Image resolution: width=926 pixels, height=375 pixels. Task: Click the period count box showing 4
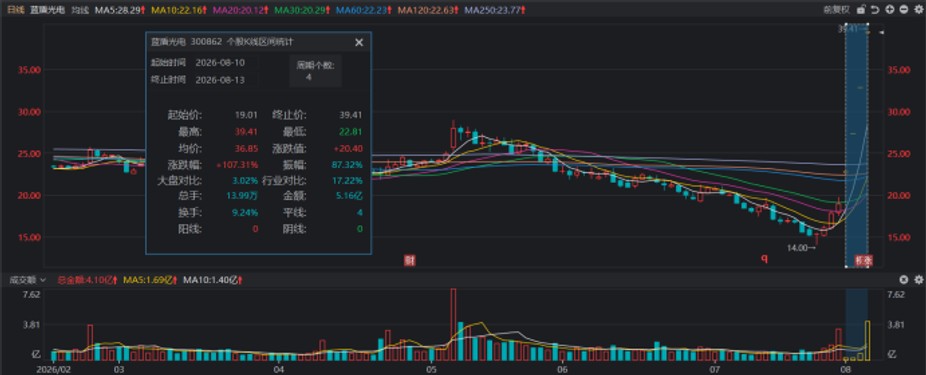315,71
